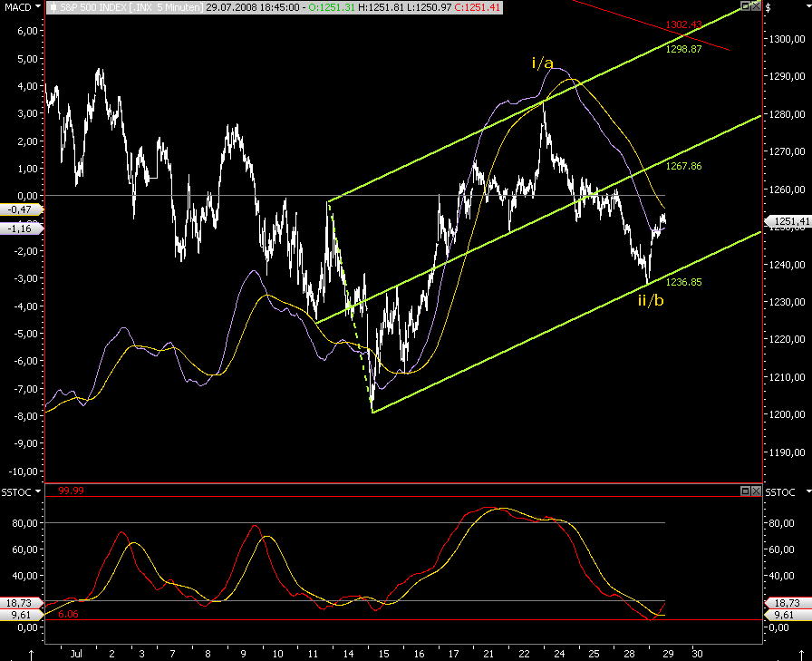812x661 pixels.
Task: Click the 1298.87 channel value
Action: pyautogui.click(x=683, y=49)
